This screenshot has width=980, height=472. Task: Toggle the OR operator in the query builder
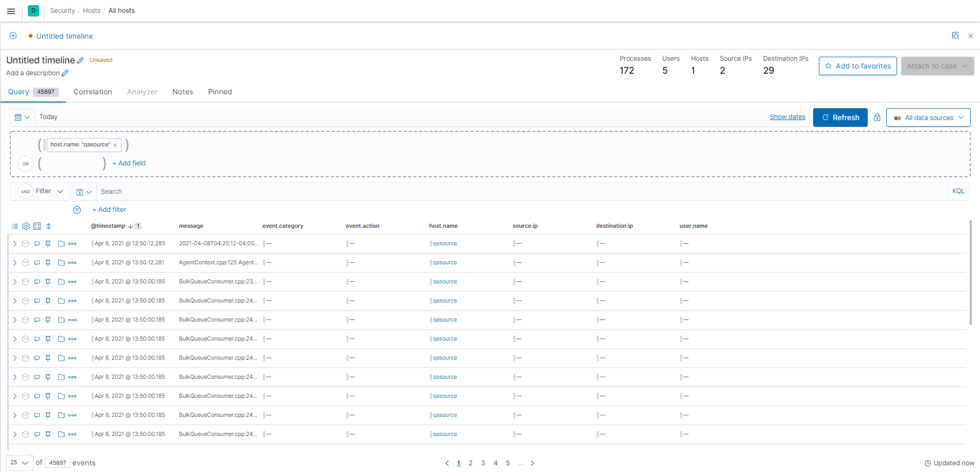(25, 163)
